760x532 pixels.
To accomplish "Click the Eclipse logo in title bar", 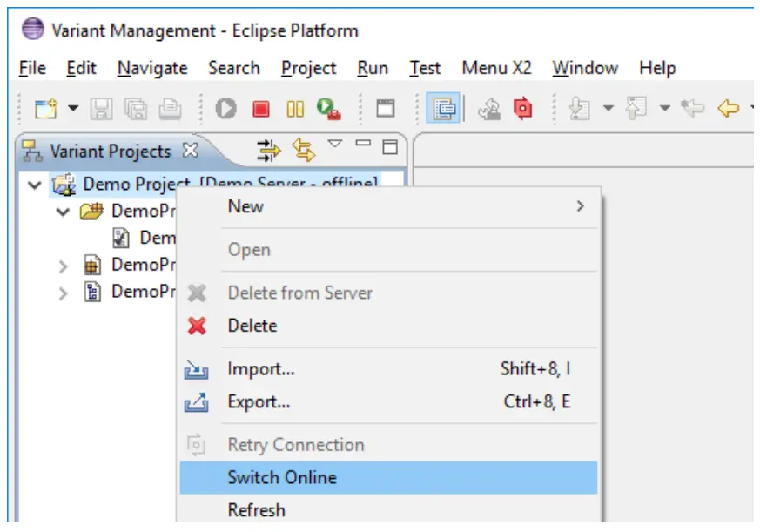I will 33,29.
